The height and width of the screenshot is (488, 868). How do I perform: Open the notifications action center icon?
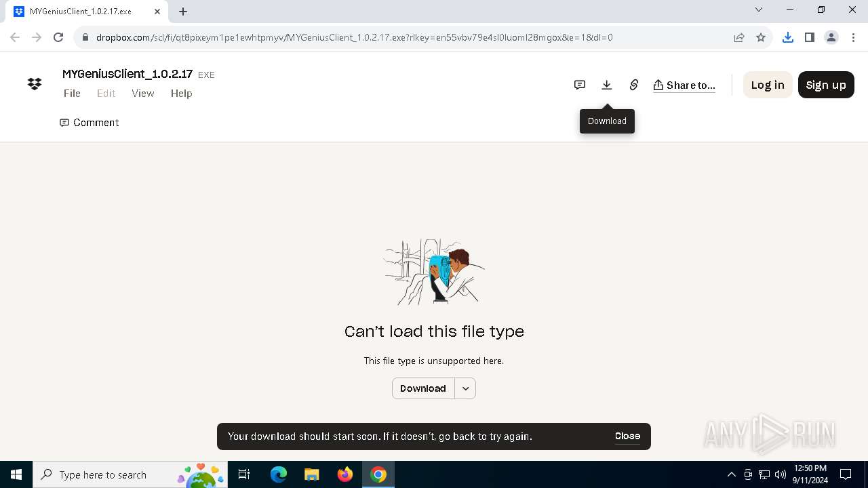point(846,474)
